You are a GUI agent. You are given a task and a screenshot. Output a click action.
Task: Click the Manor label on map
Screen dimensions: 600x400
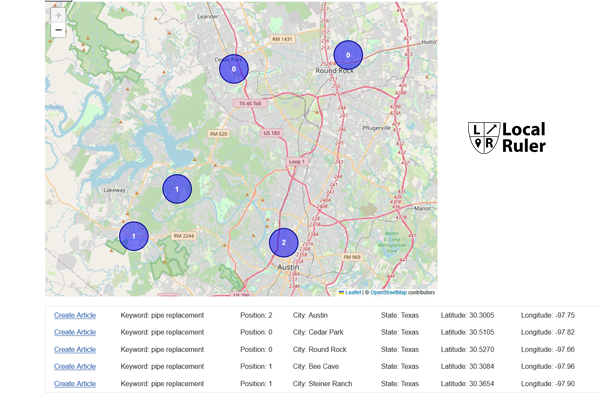(422, 208)
